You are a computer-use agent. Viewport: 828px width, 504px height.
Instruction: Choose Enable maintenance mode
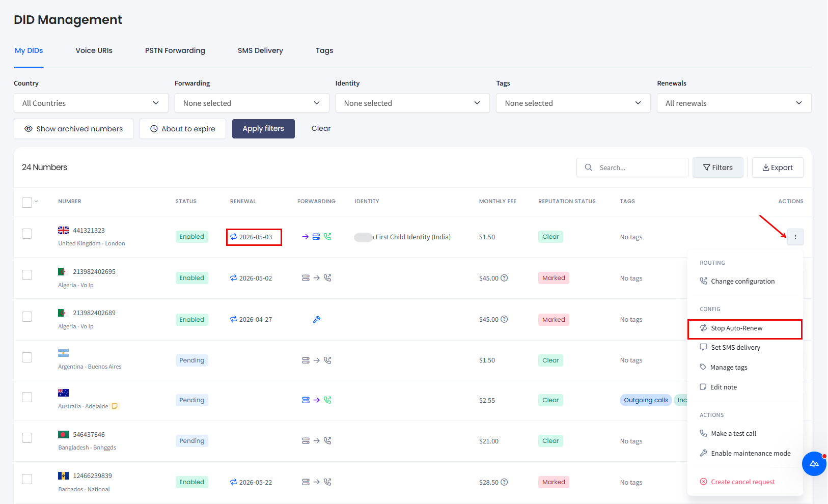744,453
